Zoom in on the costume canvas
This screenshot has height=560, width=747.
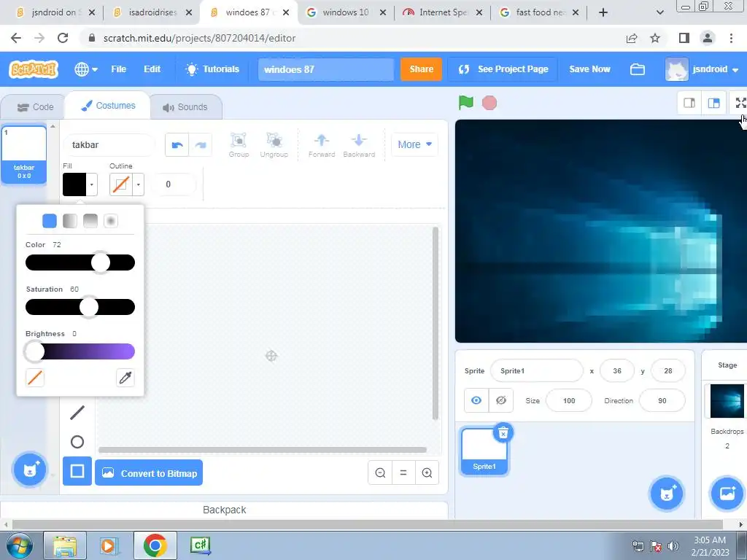tap(427, 472)
